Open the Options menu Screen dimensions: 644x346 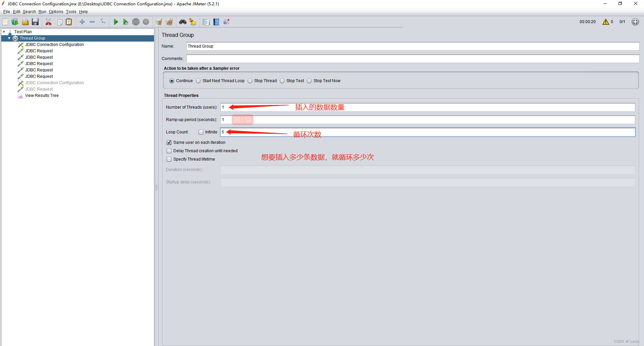[x=56, y=11]
